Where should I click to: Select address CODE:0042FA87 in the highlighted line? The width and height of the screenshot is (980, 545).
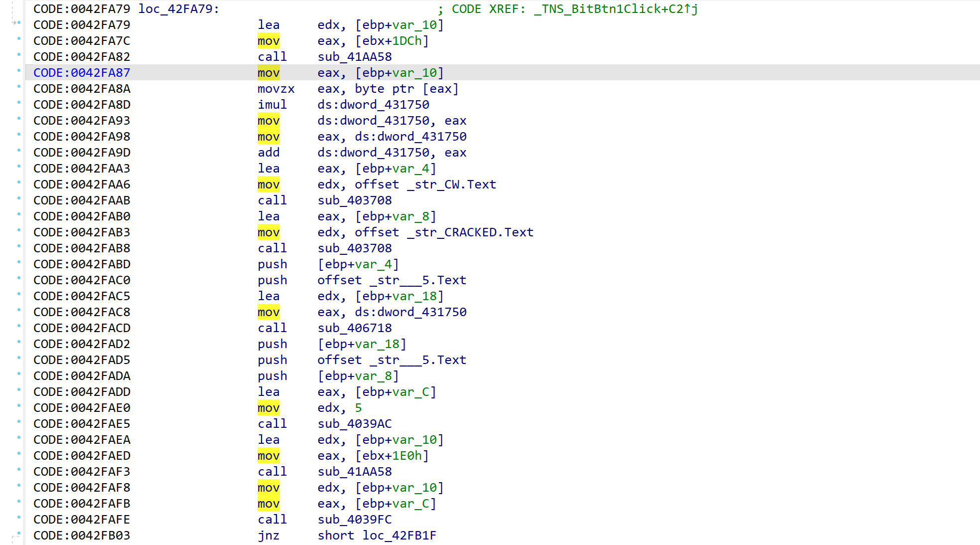click(82, 73)
